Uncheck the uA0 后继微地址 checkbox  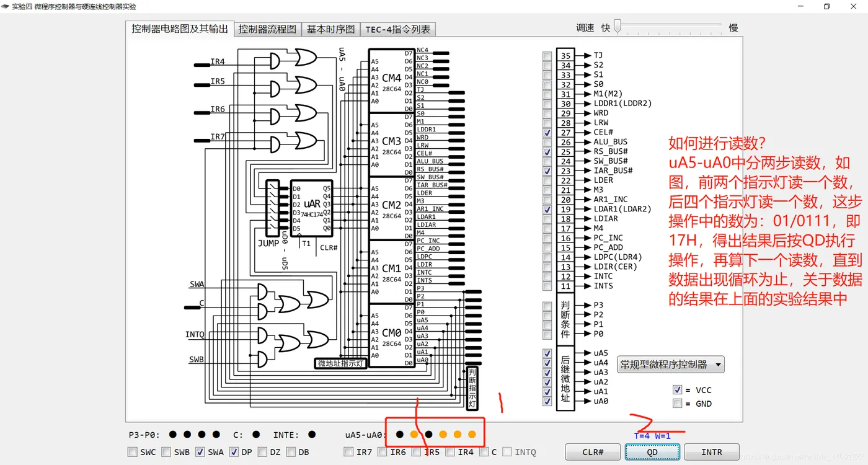tap(547, 402)
